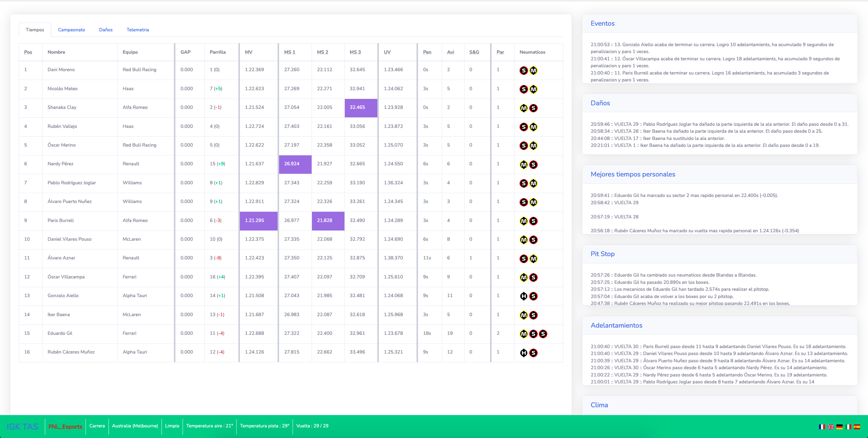868x438 pixels.
Task: Click medium tyre icon in Rubén Vallejo row
Action: coord(533,127)
